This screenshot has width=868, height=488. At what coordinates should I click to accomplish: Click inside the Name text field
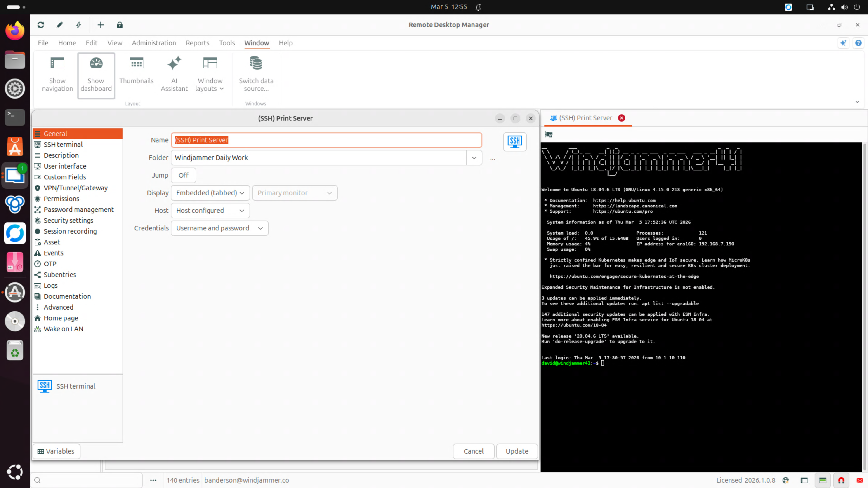coord(326,140)
